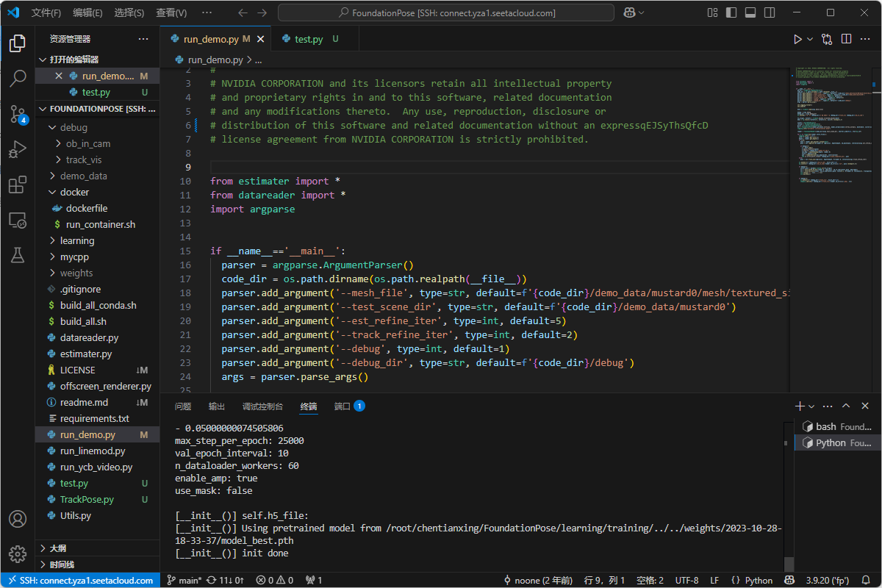
Task: Switch to the test.py editor tab
Action: pos(309,39)
